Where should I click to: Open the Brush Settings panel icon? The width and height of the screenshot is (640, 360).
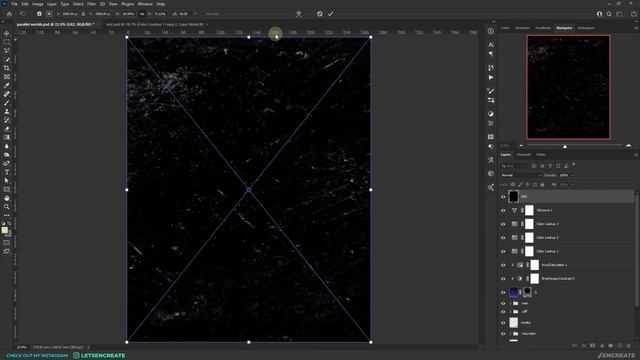(x=491, y=91)
